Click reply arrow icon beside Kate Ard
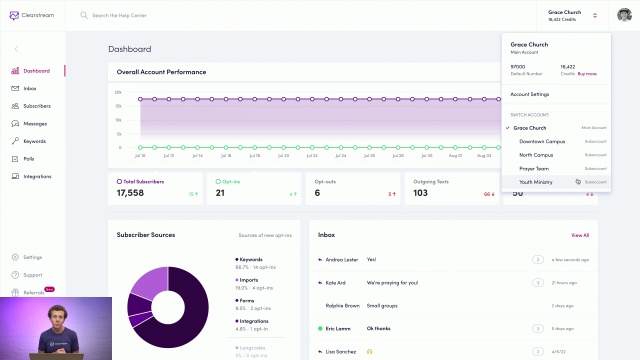 click(320, 282)
